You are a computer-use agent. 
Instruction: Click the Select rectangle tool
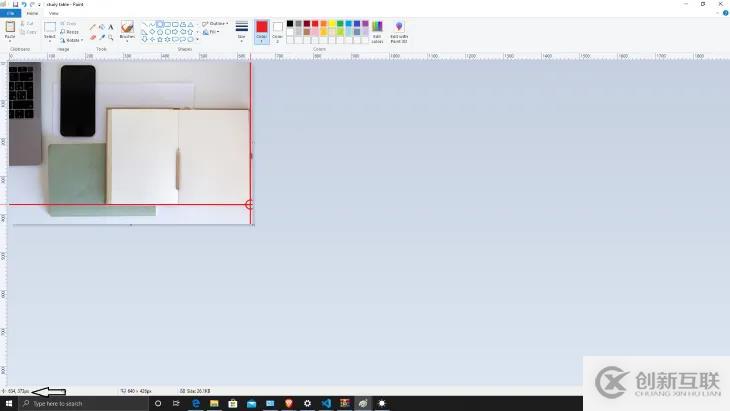click(x=50, y=27)
